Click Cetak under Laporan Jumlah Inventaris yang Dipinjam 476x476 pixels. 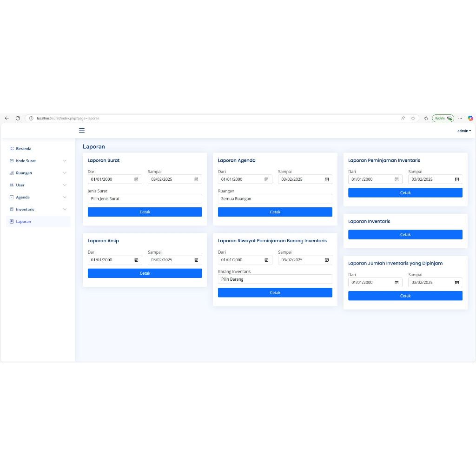point(405,296)
